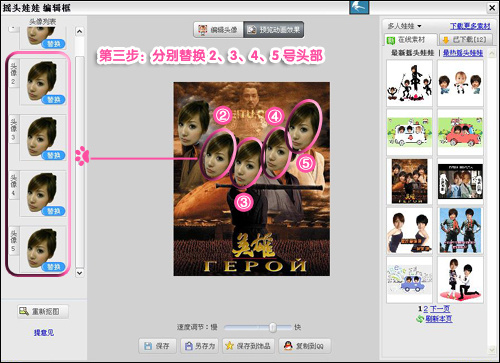Viewport: 500px width, 363px height.
Task: Click avatar list scroll-down arrow
Action: [79, 273]
